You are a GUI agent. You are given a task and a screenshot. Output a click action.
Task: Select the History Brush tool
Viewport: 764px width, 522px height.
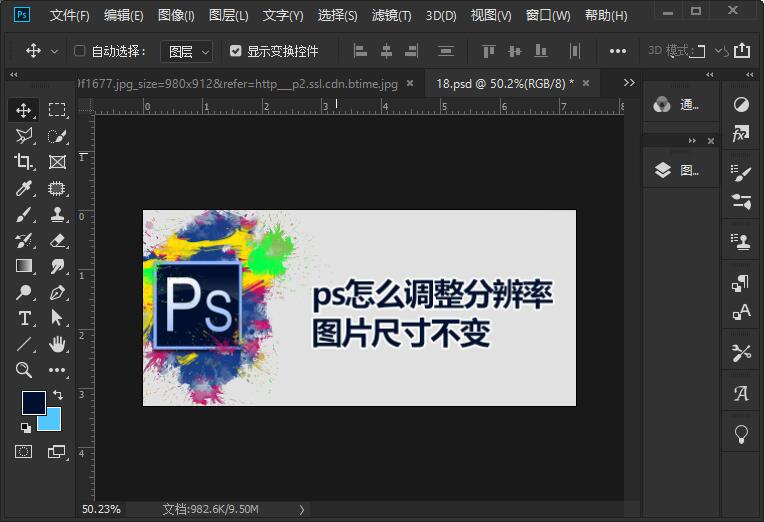point(23,240)
